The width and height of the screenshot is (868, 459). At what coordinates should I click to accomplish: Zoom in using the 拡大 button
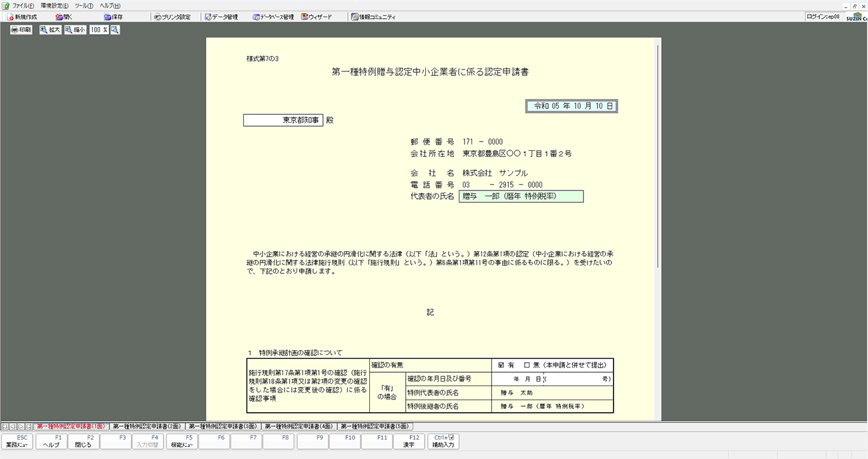click(50, 30)
